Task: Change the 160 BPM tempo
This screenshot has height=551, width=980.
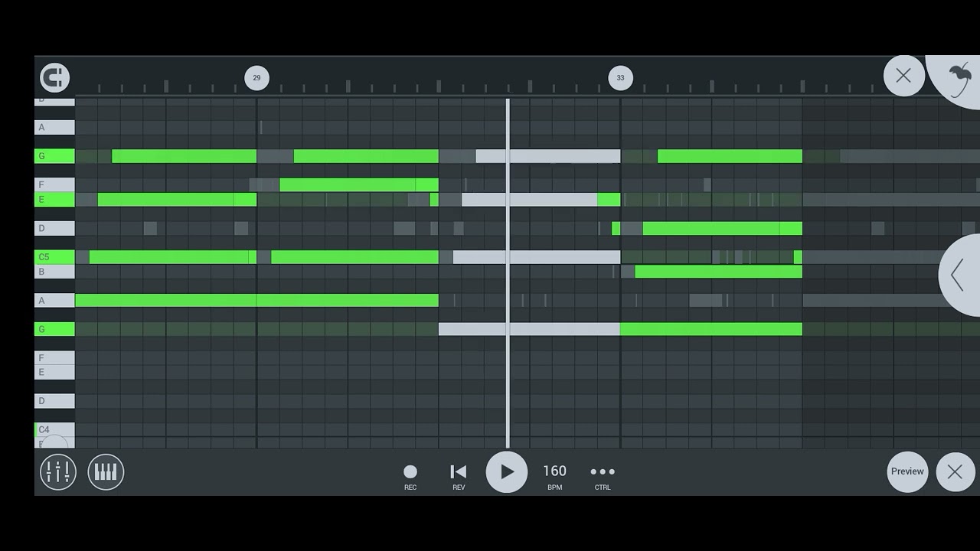Action: coord(554,476)
